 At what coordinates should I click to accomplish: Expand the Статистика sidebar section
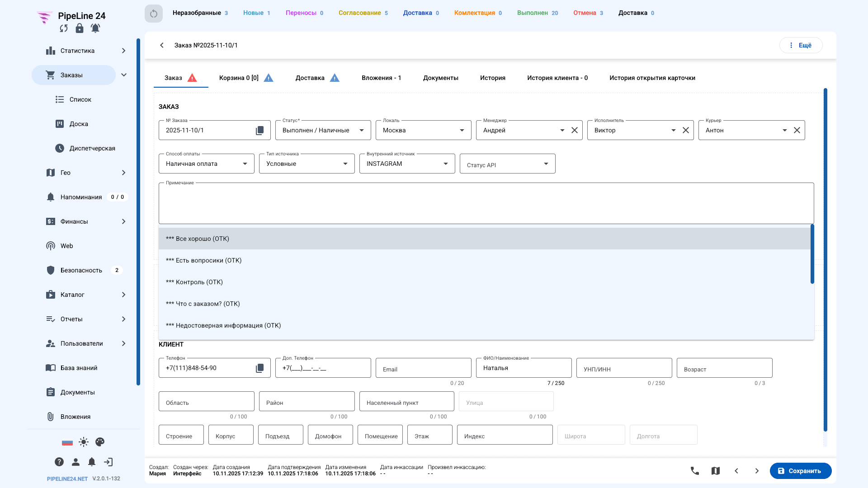click(123, 51)
